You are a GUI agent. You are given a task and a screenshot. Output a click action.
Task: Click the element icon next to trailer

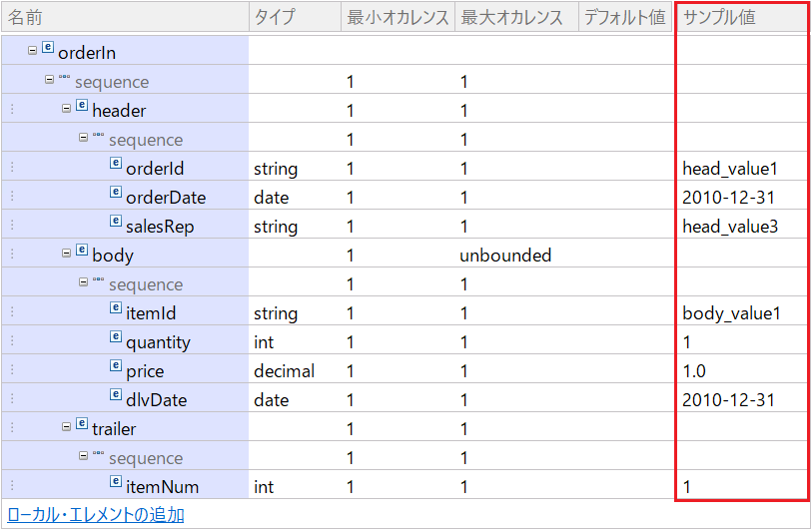click(82, 423)
